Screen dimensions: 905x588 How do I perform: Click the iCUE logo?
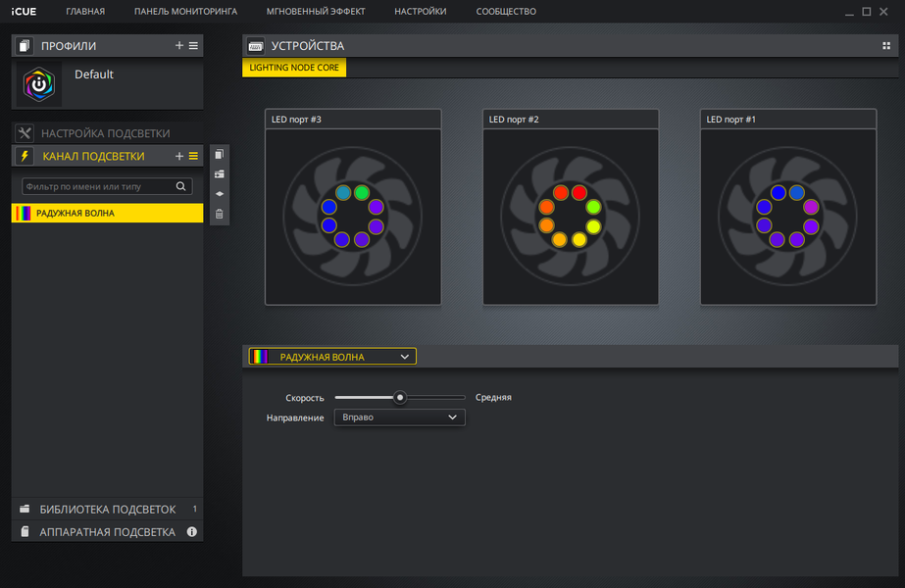tap(24, 12)
